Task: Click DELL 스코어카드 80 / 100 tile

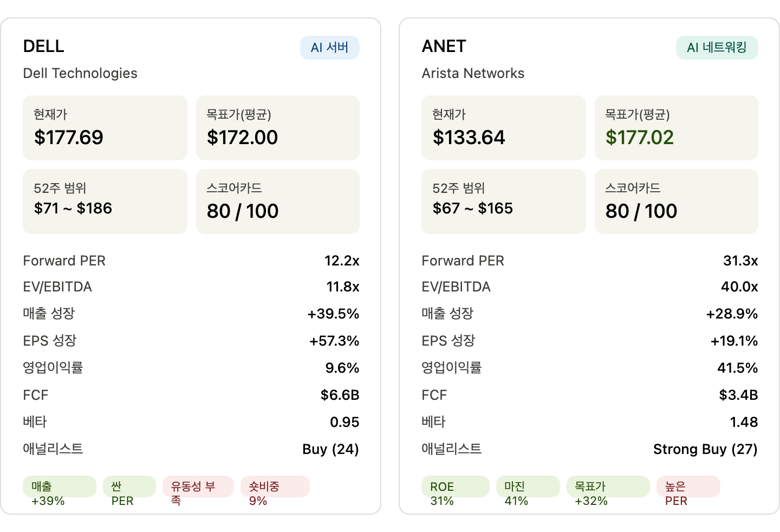Action: 278,202
